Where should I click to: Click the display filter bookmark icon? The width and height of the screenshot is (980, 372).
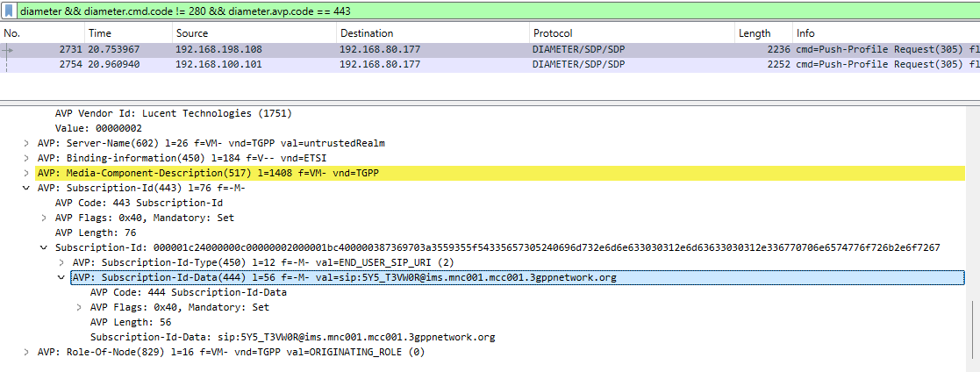(x=10, y=11)
